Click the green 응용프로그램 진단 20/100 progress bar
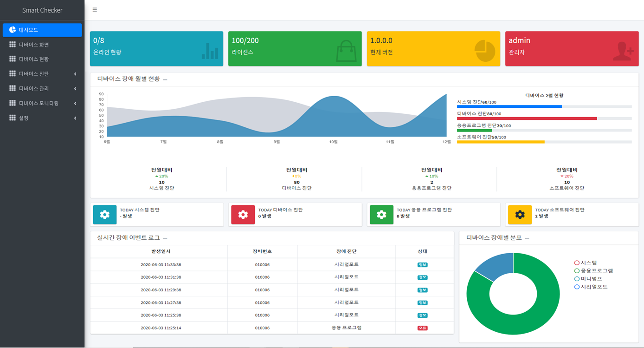 [474, 130]
